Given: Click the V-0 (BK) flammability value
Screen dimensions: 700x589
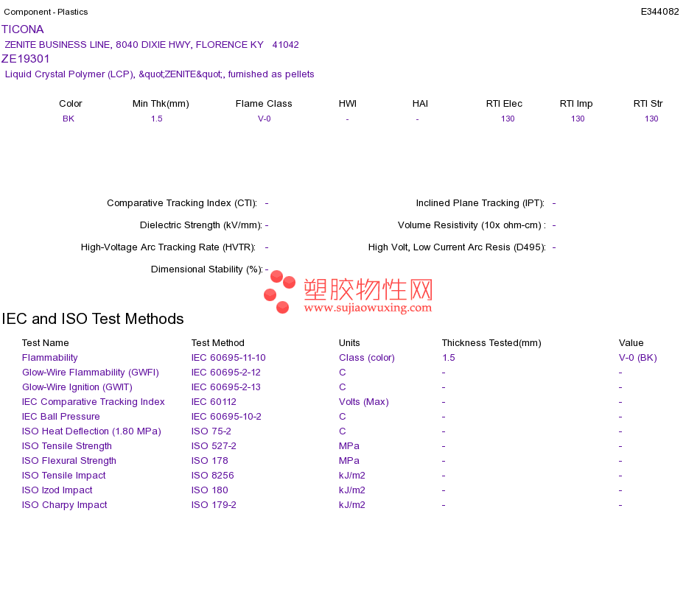Looking at the screenshot, I should (637, 358).
